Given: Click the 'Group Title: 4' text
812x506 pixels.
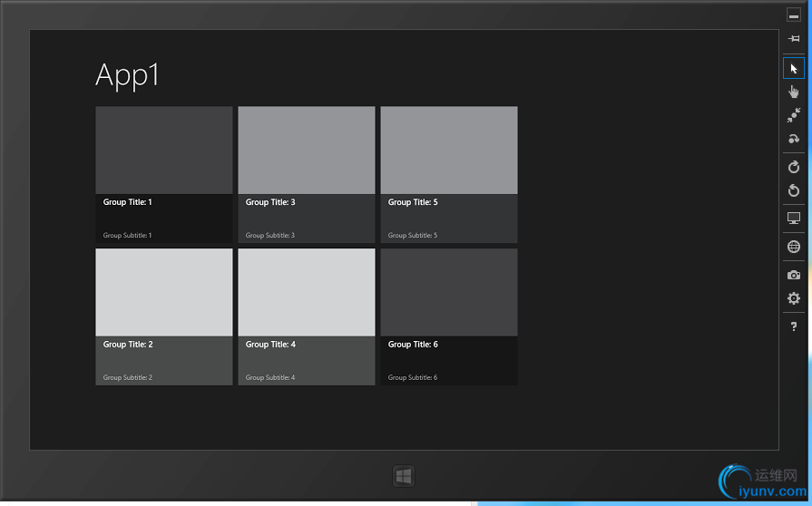Looking at the screenshot, I should [270, 345].
